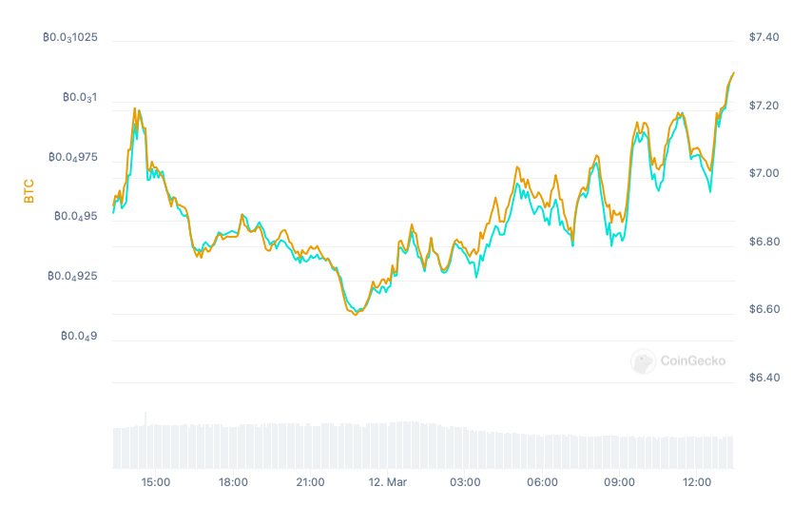Image resolution: width=812 pixels, height=506 pixels.
Task: Click the $6.40 price axis label
Action: (764, 378)
